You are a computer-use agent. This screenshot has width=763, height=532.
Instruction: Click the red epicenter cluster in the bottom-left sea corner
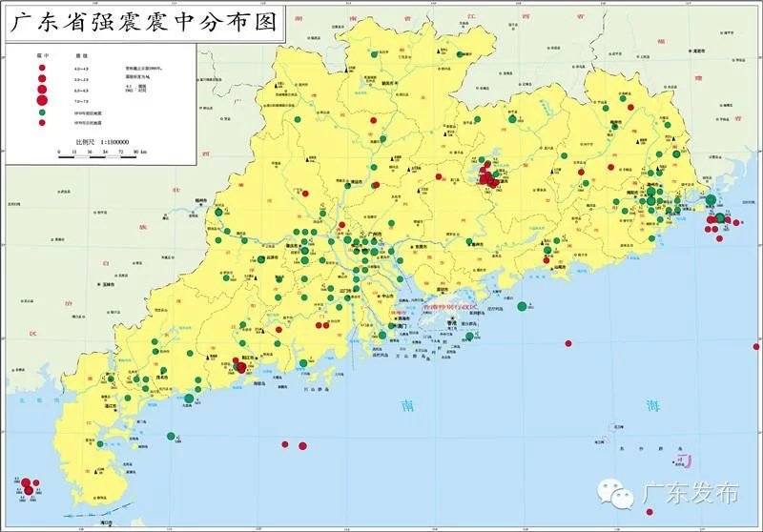pyautogui.click(x=29, y=486)
